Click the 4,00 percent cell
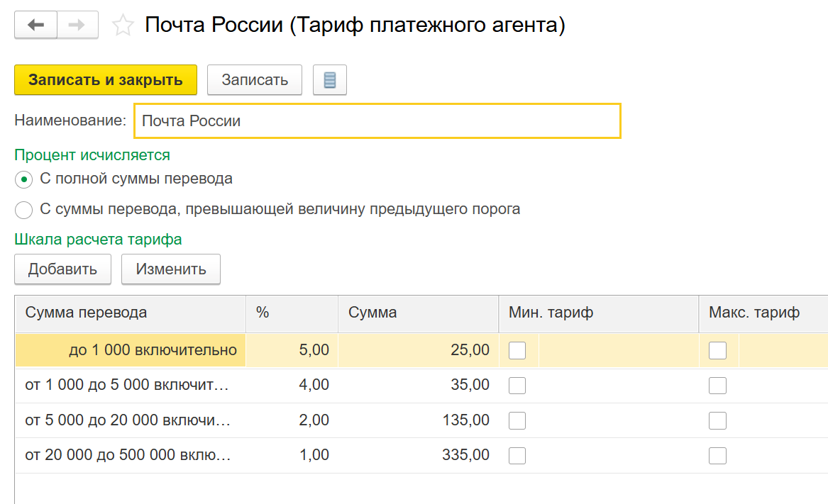The image size is (828, 504). (292, 385)
